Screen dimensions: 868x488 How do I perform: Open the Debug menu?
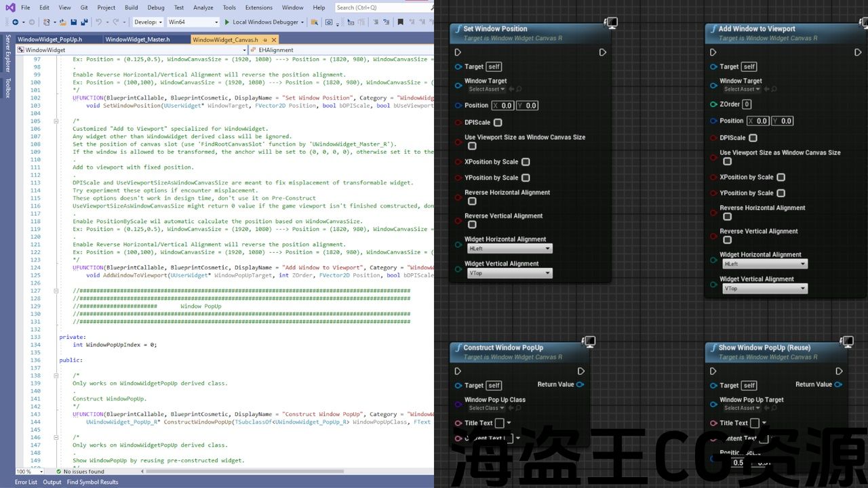(x=155, y=7)
